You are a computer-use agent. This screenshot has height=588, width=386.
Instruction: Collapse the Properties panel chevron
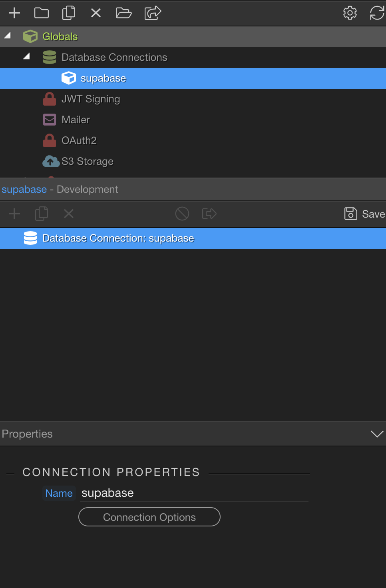[x=377, y=434]
